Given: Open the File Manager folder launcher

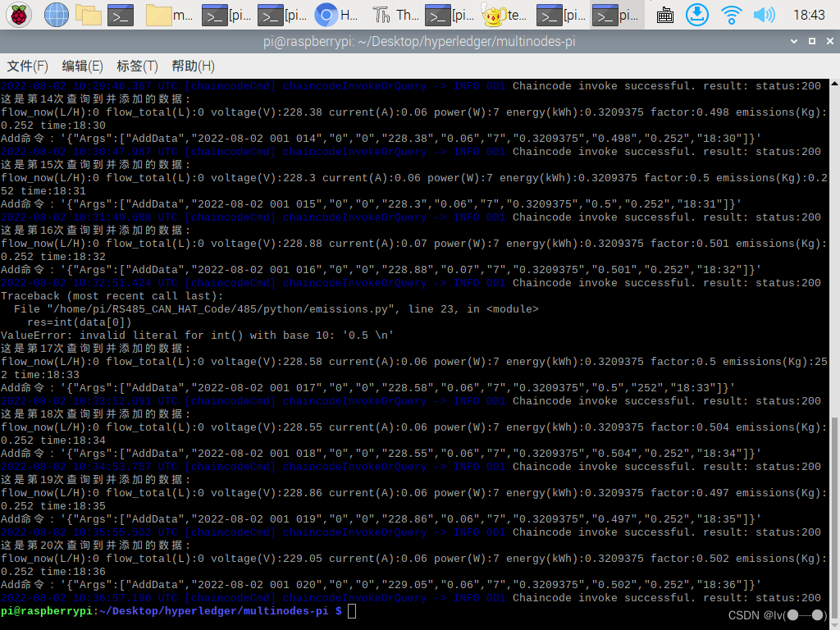Looking at the screenshot, I should [x=88, y=14].
